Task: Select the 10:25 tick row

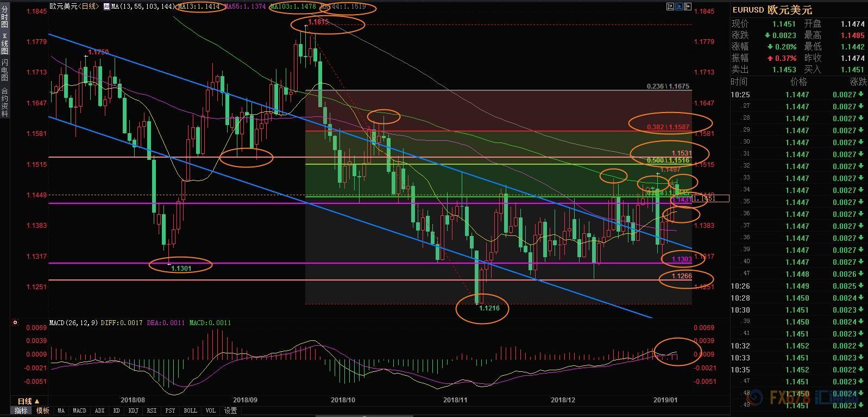Action: pyautogui.click(x=798, y=95)
